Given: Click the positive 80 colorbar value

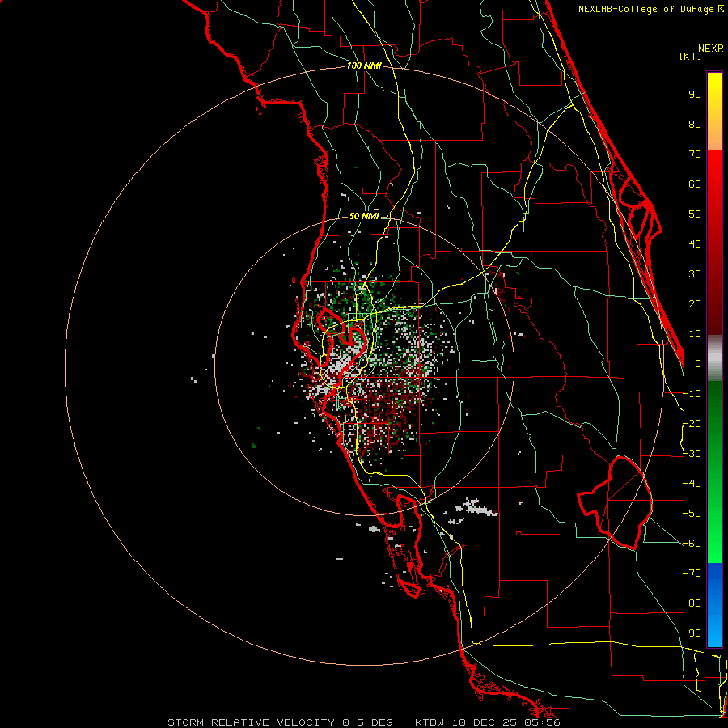Looking at the screenshot, I should point(695,124).
